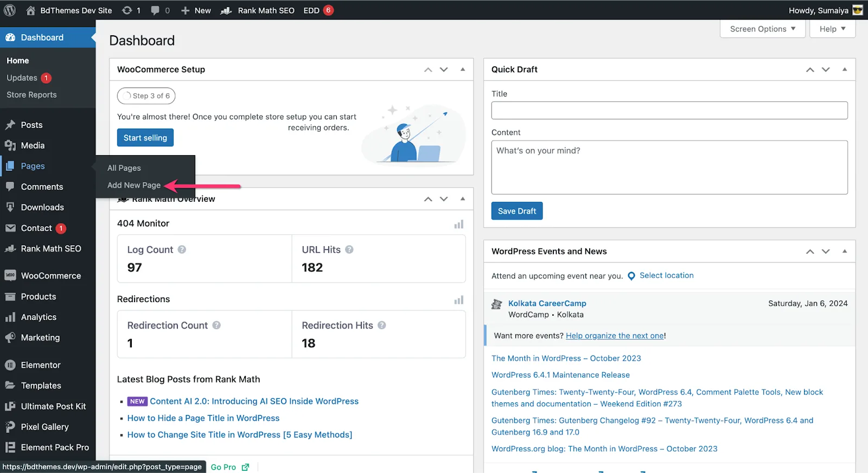Collapse the Rank Math Overview panel

[x=463, y=199]
